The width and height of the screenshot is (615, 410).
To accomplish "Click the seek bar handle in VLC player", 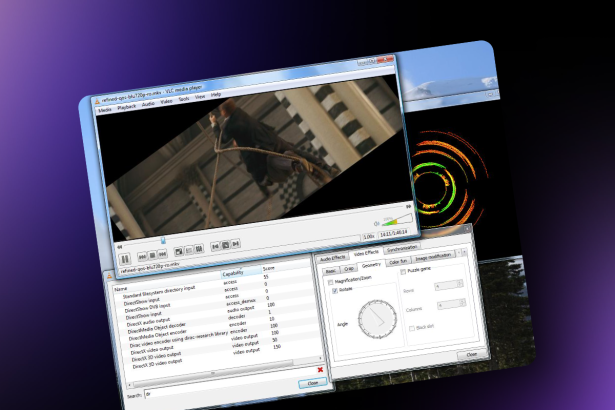I will click(x=163, y=240).
